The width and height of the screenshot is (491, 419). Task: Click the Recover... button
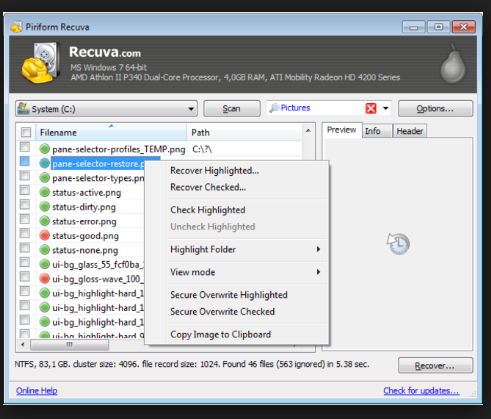[x=435, y=366]
